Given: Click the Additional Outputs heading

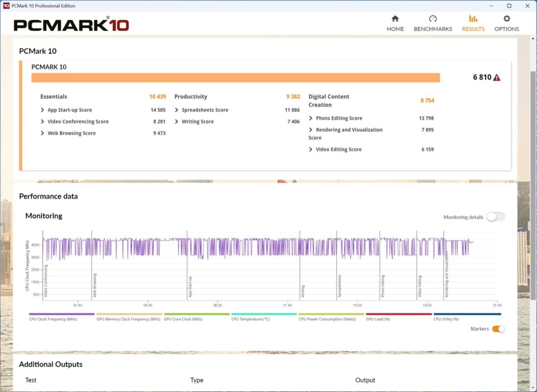Looking at the screenshot, I should 51,364.
